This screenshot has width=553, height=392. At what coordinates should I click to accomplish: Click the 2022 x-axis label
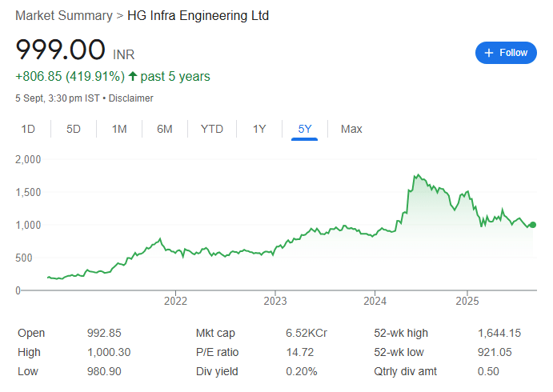point(175,301)
